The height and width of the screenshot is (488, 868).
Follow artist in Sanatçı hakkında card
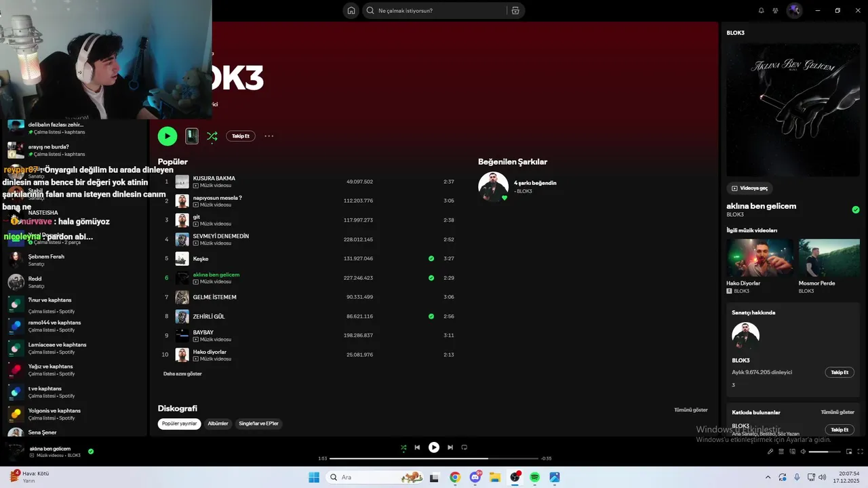pyautogui.click(x=840, y=372)
